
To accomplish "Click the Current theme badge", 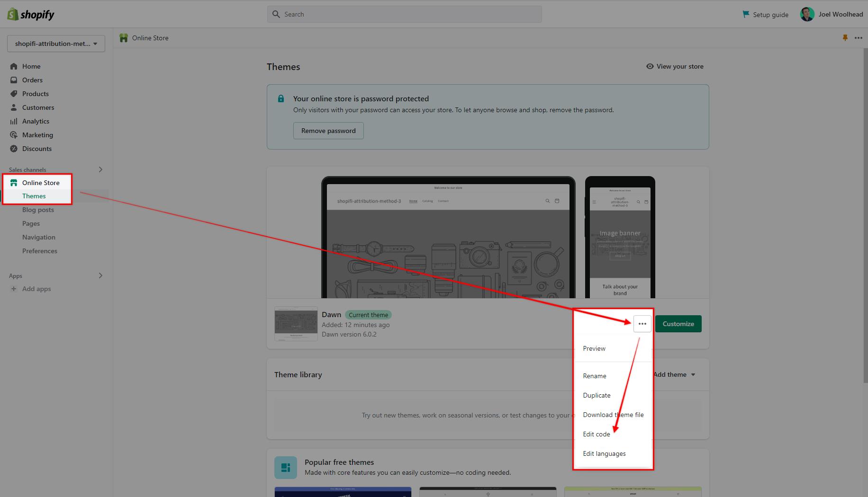I will [x=368, y=315].
